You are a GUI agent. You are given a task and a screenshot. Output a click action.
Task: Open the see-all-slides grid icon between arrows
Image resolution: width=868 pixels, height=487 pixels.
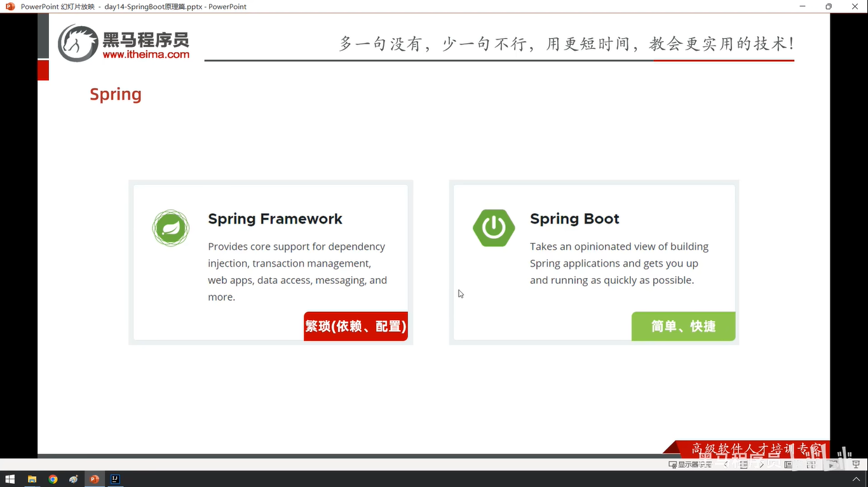[743, 465]
